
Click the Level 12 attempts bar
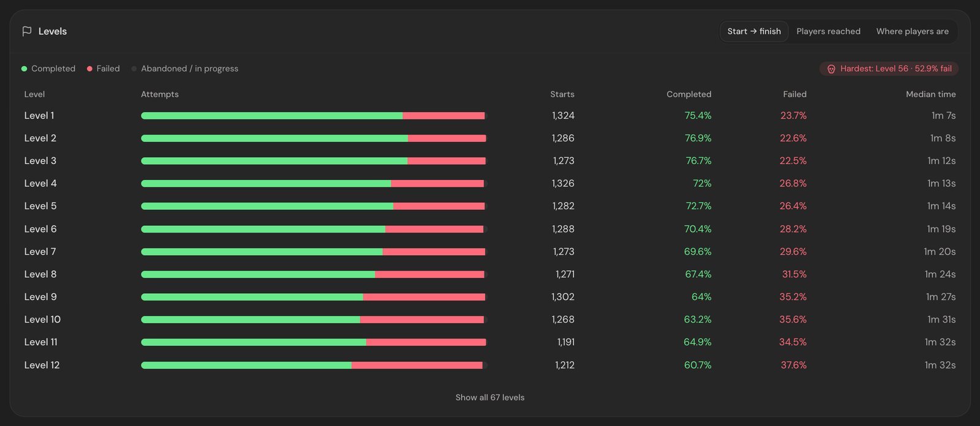(314, 365)
